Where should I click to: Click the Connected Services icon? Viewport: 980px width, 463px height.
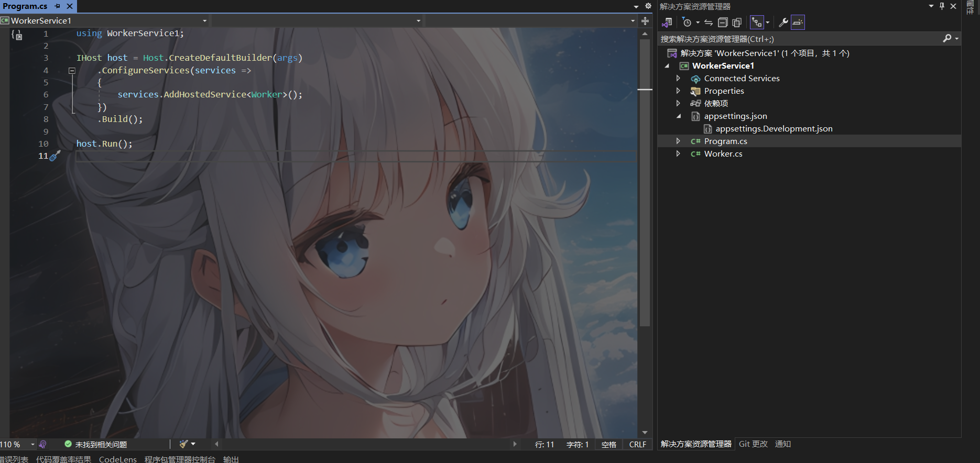pos(695,79)
